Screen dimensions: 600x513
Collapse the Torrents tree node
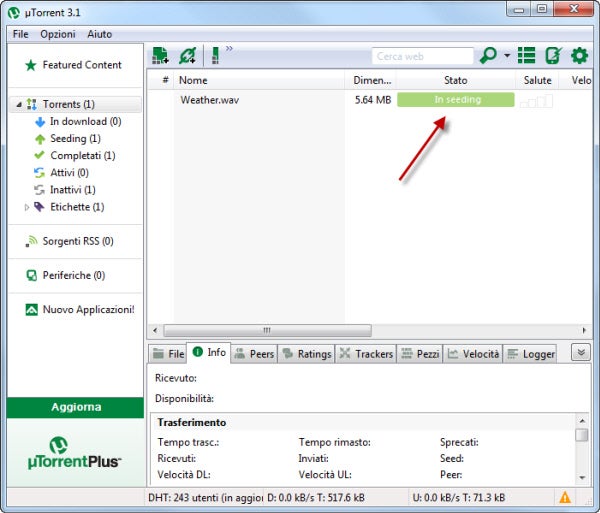point(19,104)
